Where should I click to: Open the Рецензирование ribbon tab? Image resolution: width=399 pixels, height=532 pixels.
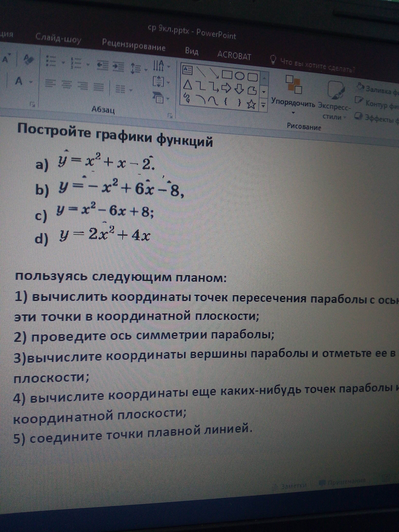(134, 45)
